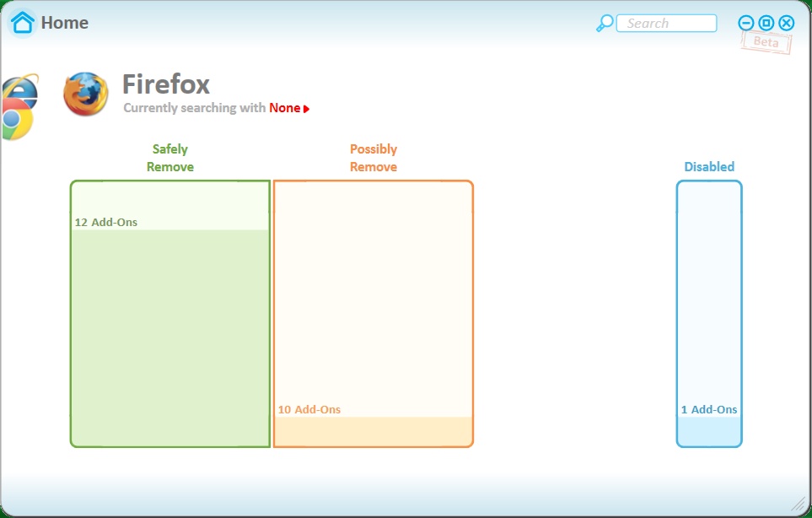Click the Firefox heading text
812x518 pixels.
coord(166,84)
